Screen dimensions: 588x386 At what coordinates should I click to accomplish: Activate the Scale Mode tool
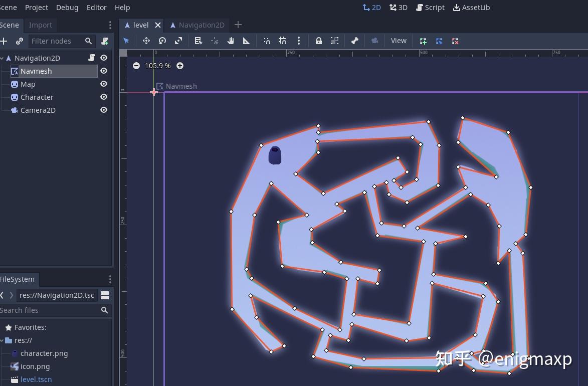[x=178, y=41]
